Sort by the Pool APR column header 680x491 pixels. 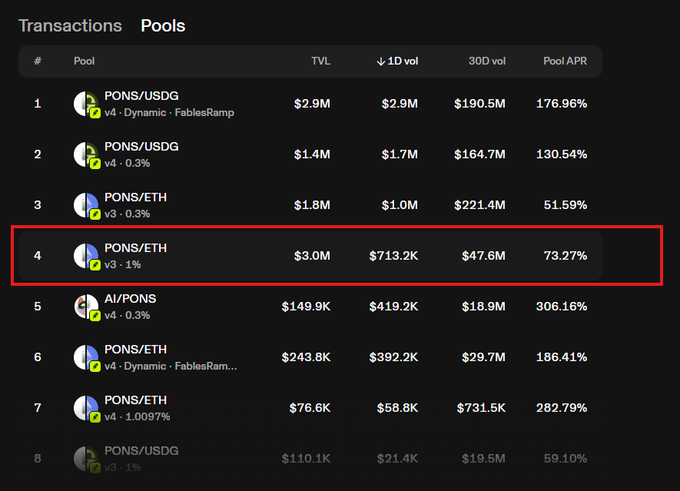point(565,61)
